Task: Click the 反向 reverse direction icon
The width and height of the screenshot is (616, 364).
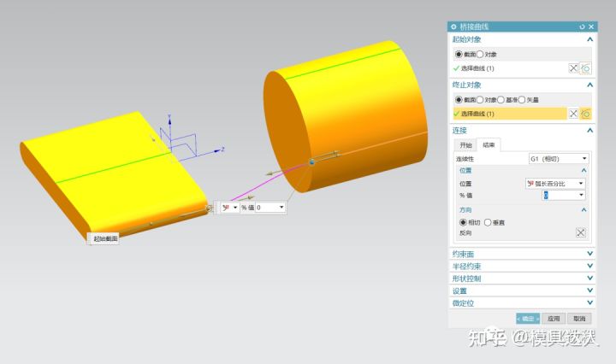Action: (581, 232)
